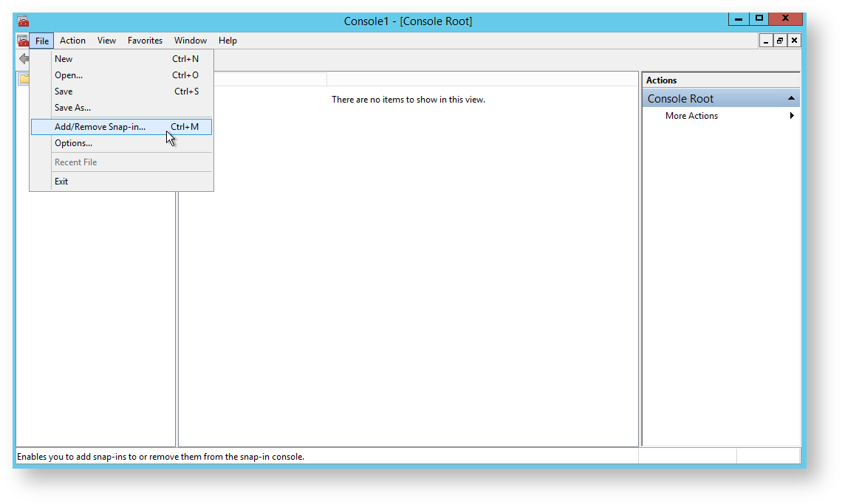Click the console document icon left of File

point(21,41)
